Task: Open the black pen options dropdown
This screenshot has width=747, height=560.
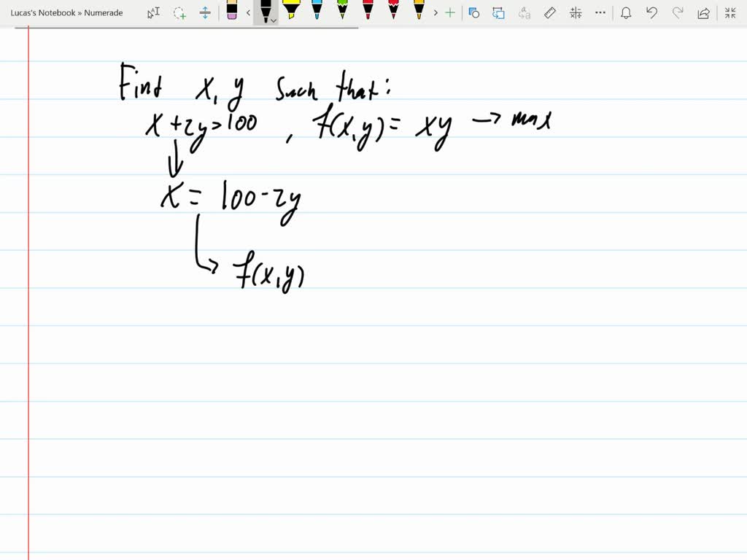Action: pos(272,20)
